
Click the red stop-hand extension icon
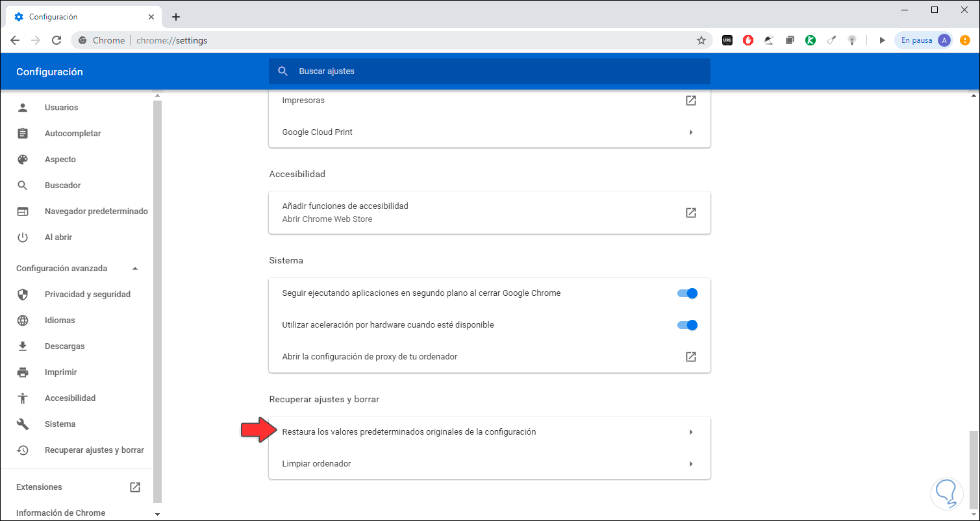748,40
